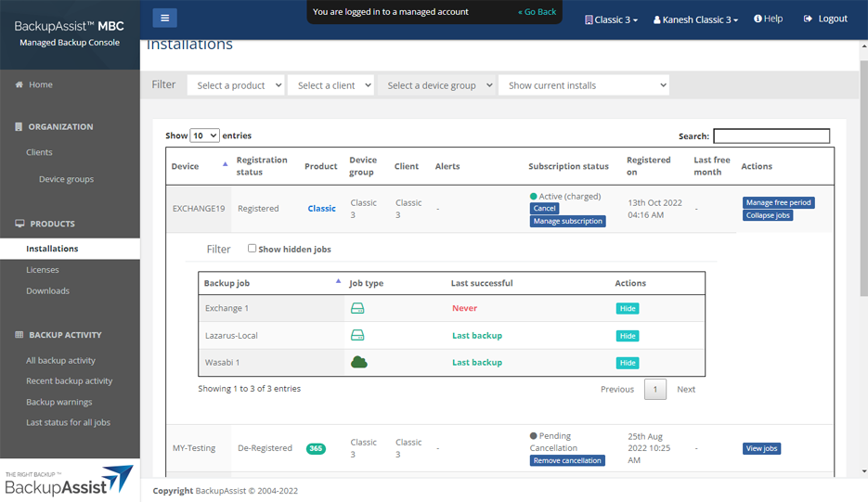Viewport: 868px width, 502px height.
Task: Click the Help info circle icon
Action: [x=758, y=19]
